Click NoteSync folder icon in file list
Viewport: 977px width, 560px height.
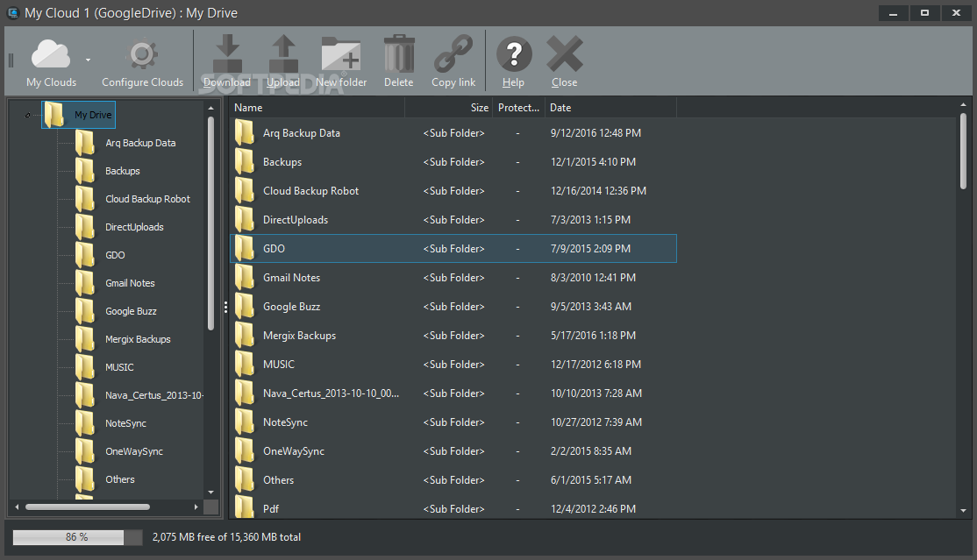245,422
